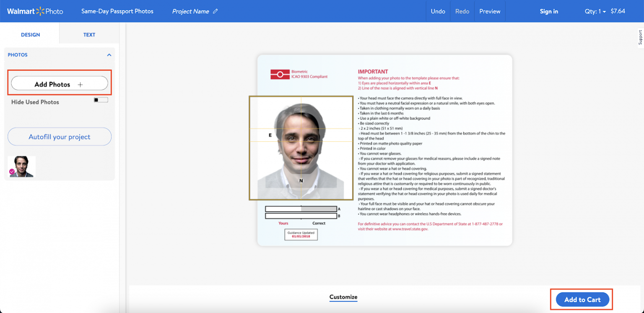Click the PHOTOS section header
644x313 pixels.
click(x=18, y=55)
